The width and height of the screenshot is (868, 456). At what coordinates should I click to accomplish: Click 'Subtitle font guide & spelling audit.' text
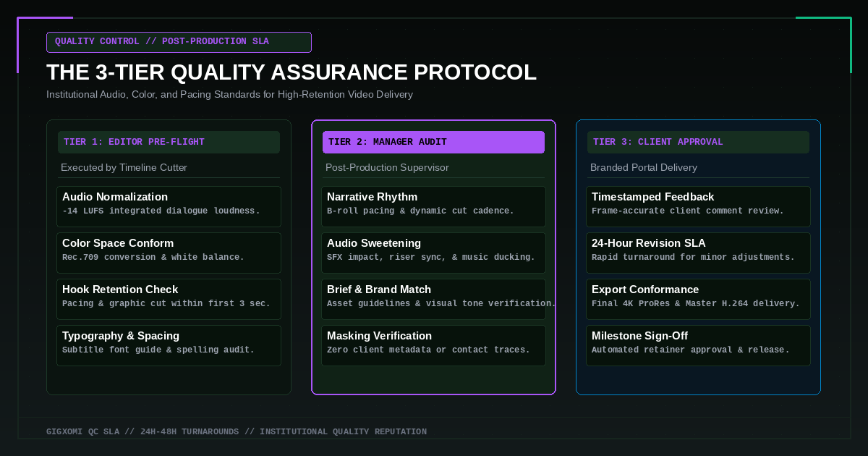click(158, 350)
